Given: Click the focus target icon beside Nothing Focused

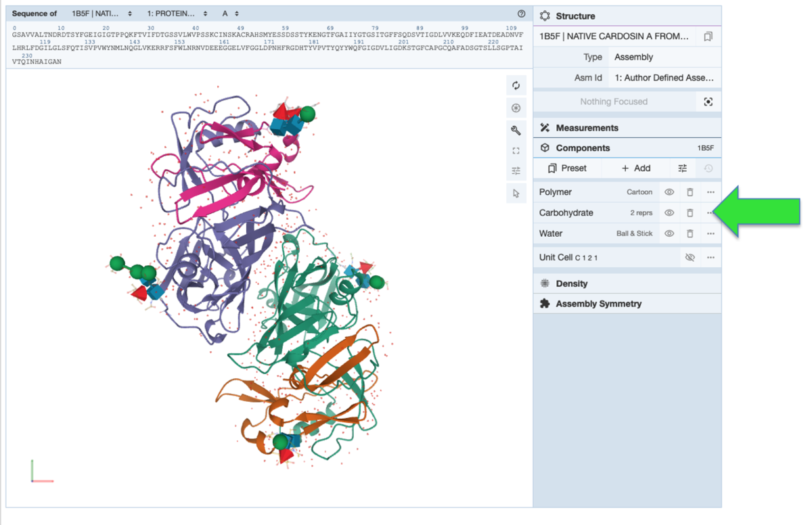Looking at the screenshot, I should [x=708, y=101].
